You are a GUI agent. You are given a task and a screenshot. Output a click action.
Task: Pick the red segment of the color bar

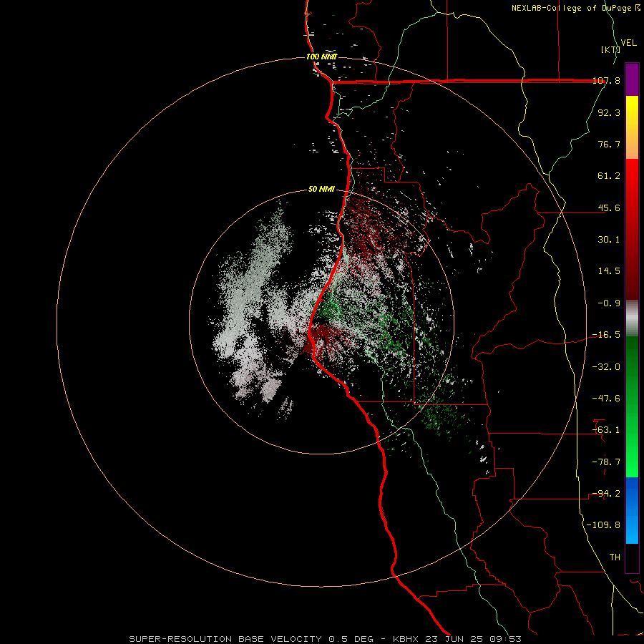(x=632, y=229)
